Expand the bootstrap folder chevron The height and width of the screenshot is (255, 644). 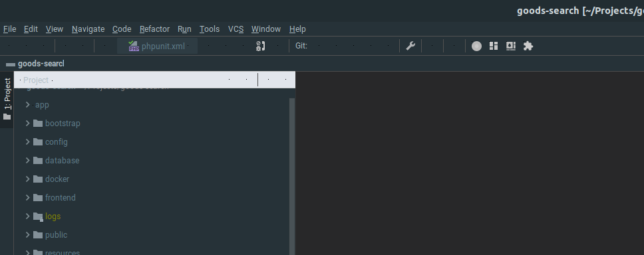pos(27,123)
